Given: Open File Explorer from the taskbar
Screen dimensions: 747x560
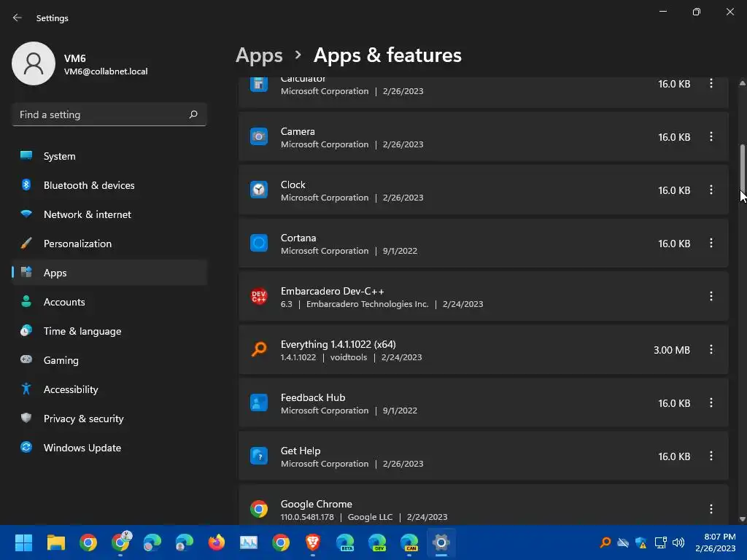Looking at the screenshot, I should pyautogui.click(x=55, y=542).
